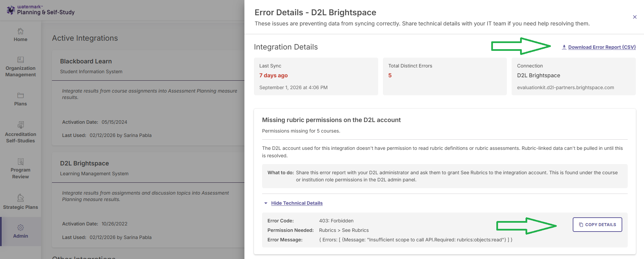Click Blackboard 'Last Used: 02/12/2026' text
The image size is (644, 259).
tap(107, 135)
